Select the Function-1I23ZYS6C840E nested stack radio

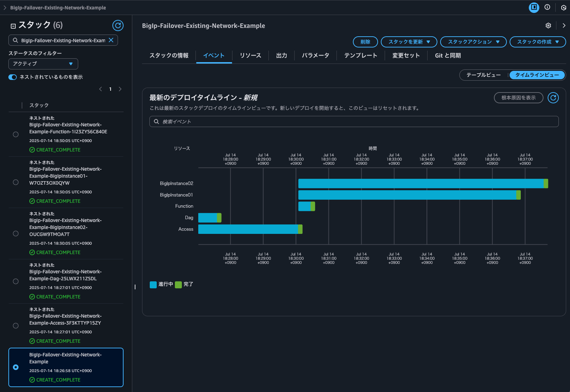coord(16,134)
